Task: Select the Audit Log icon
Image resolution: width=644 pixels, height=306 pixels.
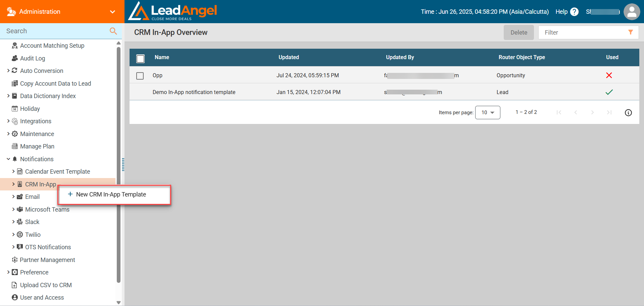Action: (x=15, y=58)
